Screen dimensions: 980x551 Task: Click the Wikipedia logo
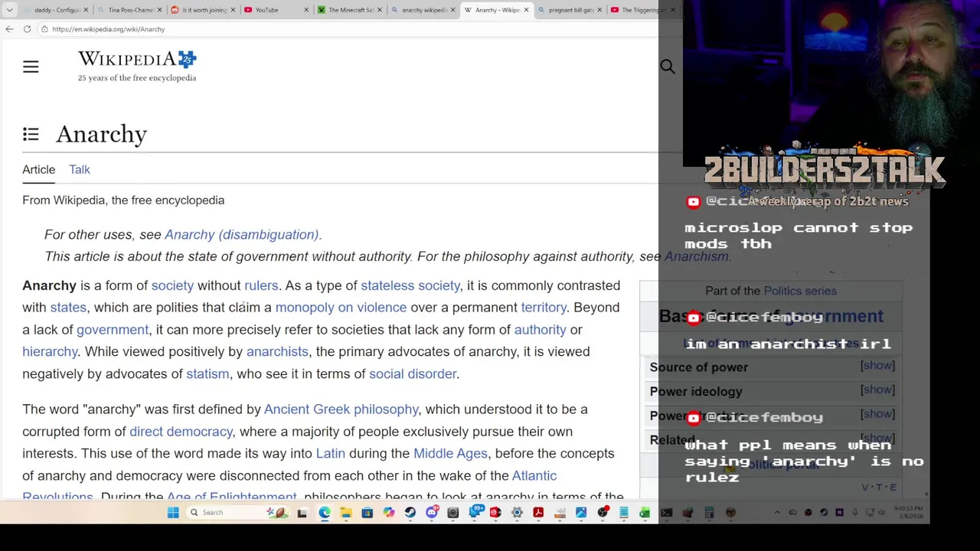click(137, 67)
